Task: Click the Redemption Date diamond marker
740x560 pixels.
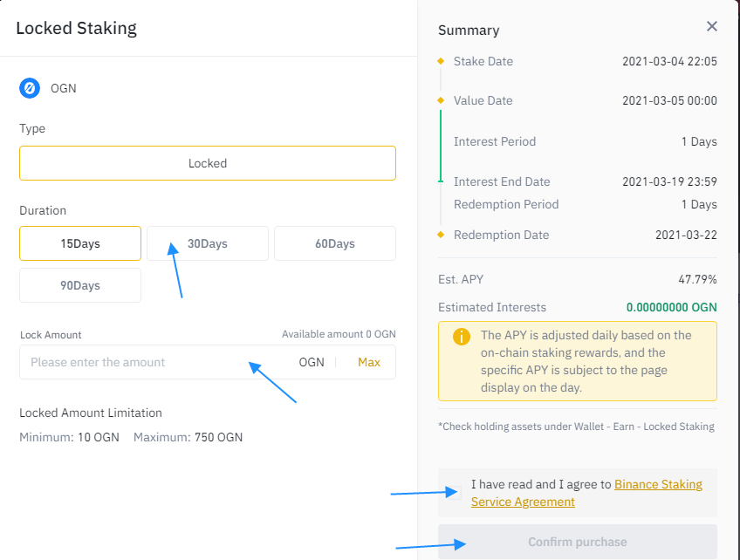Action: click(x=441, y=235)
